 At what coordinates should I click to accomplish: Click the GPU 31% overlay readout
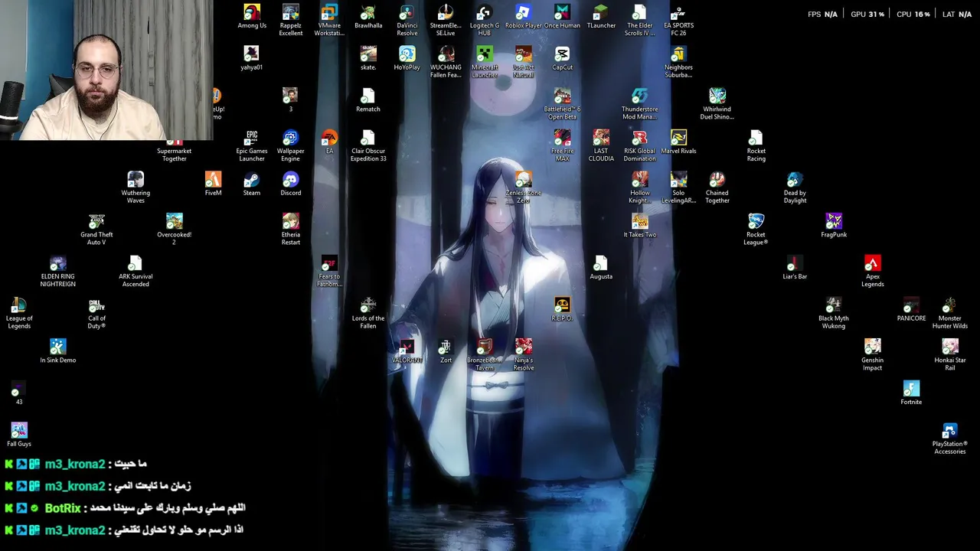pyautogui.click(x=867, y=15)
